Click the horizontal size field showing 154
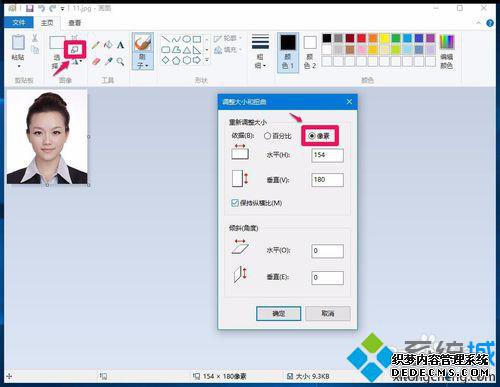 click(x=327, y=155)
